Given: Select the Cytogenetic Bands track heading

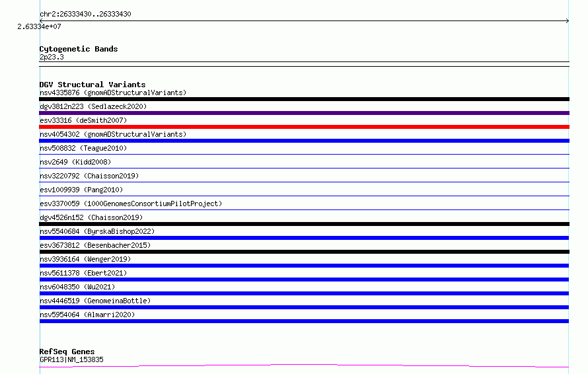Looking at the screenshot, I should tap(79, 49).
